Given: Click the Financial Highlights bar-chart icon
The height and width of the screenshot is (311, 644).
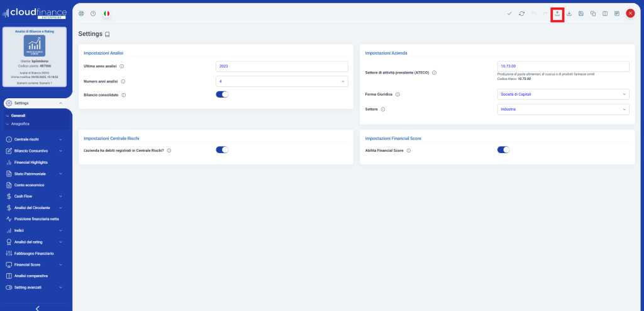Looking at the screenshot, I should [x=9, y=162].
